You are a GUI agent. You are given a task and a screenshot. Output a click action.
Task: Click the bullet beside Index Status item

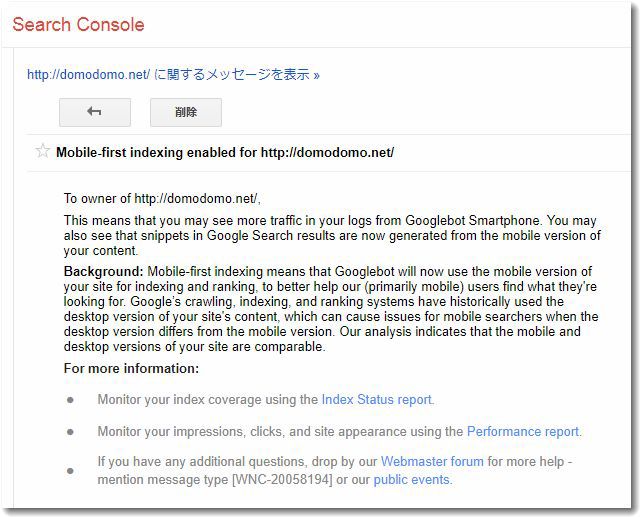70,400
